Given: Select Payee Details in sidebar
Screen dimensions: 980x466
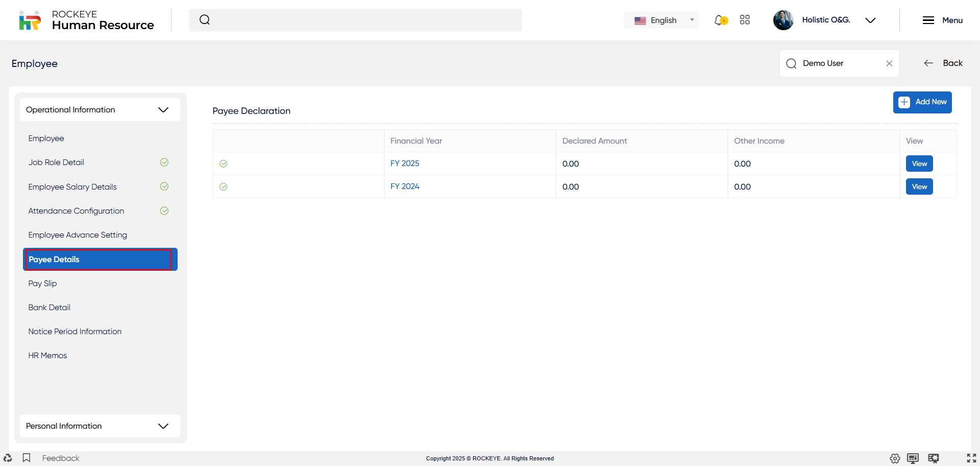Looking at the screenshot, I should point(100,260).
